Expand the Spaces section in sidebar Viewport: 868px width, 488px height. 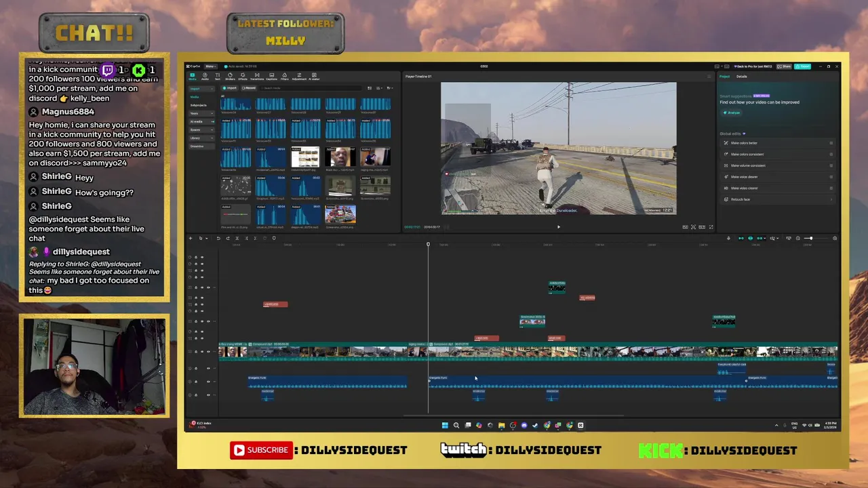[201, 130]
